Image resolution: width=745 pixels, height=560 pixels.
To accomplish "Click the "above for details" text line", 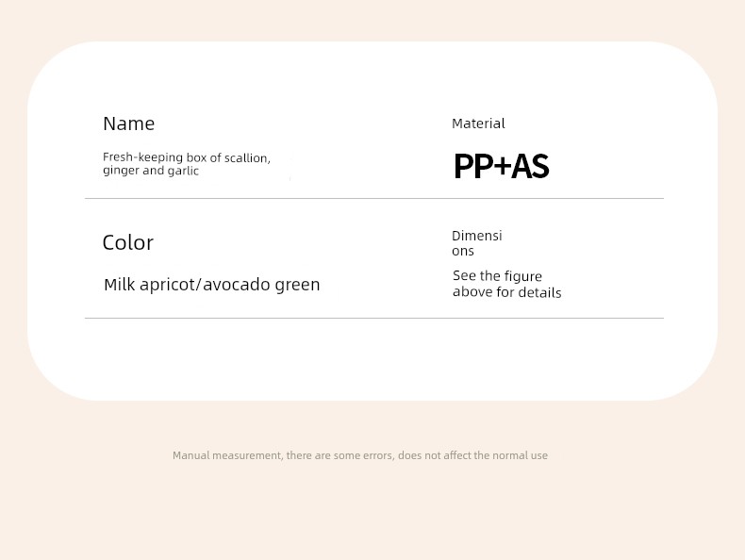I will [x=507, y=292].
